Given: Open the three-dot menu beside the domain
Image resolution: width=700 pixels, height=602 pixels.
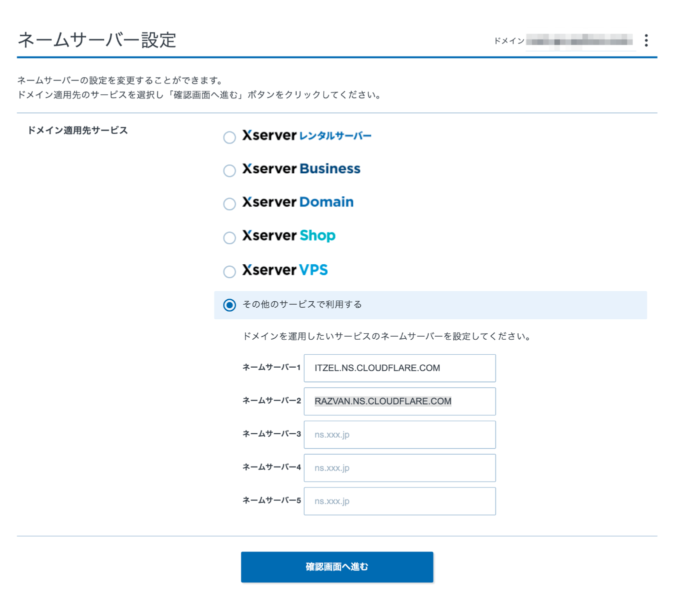Looking at the screenshot, I should coord(646,40).
